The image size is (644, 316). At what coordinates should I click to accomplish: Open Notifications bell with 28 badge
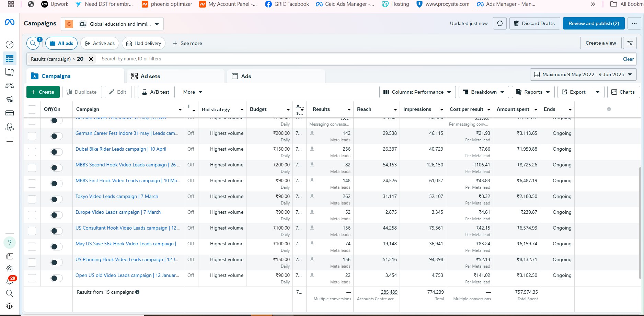10,280
